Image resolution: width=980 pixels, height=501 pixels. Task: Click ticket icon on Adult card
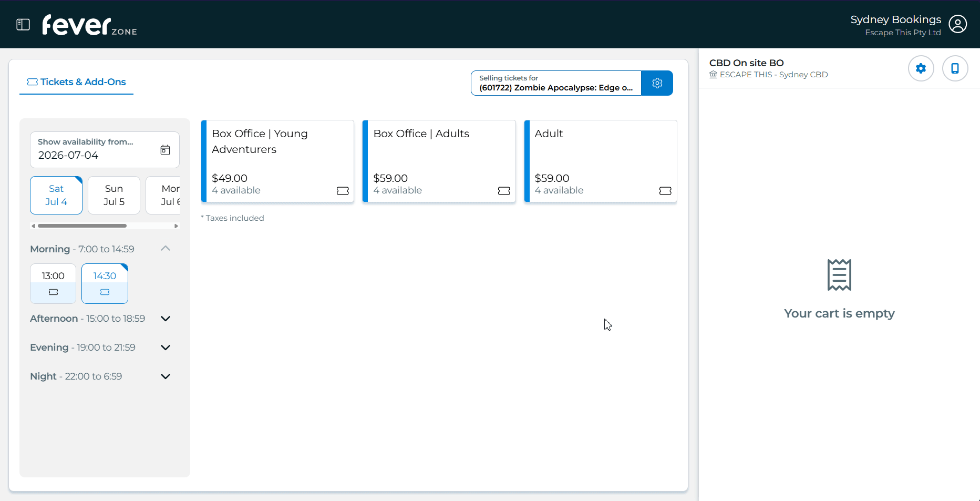(x=665, y=191)
